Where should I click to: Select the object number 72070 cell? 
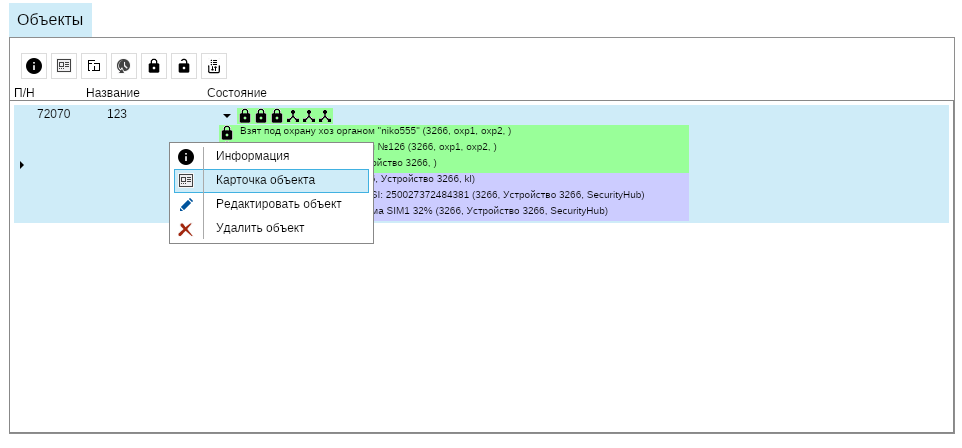pyautogui.click(x=53, y=114)
